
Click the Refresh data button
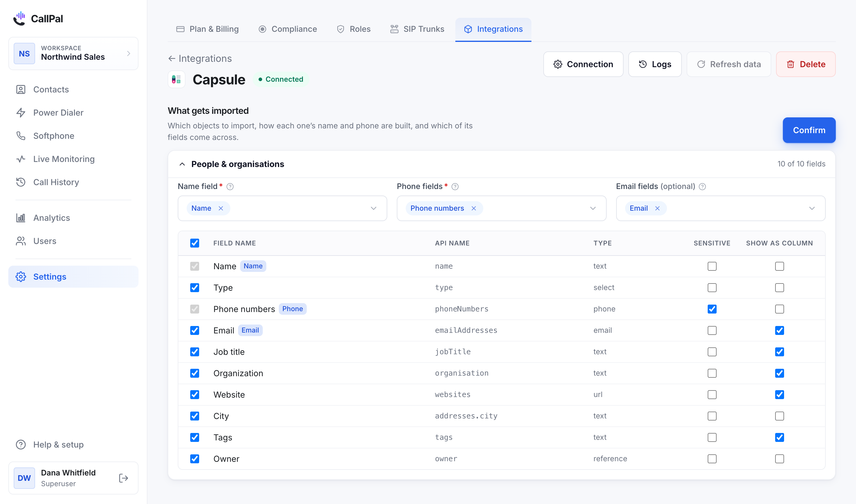click(729, 64)
